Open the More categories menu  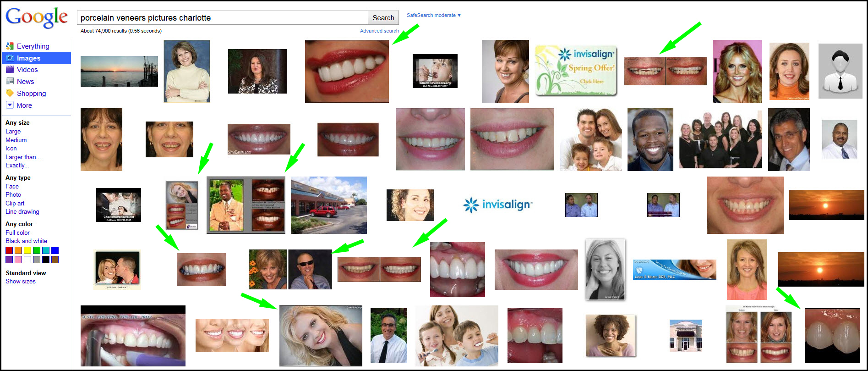click(24, 105)
